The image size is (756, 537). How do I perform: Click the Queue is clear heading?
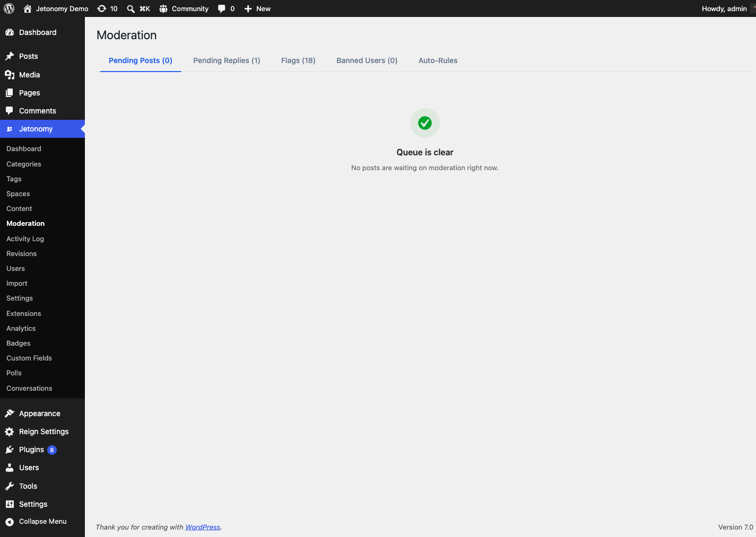click(x=425, y=153)
